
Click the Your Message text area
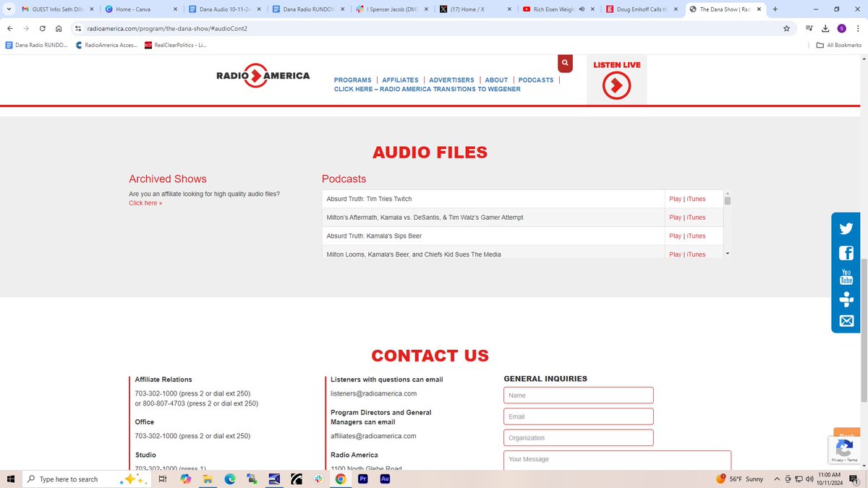point(617,461)
